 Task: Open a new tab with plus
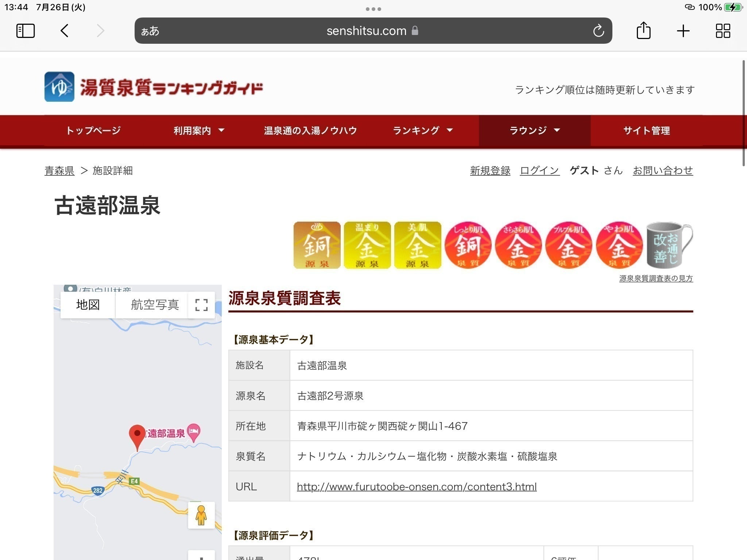[683, 31]
